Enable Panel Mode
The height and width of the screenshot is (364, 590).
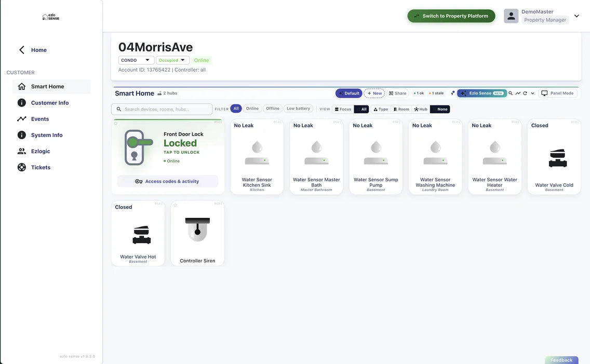coord(558,93)
